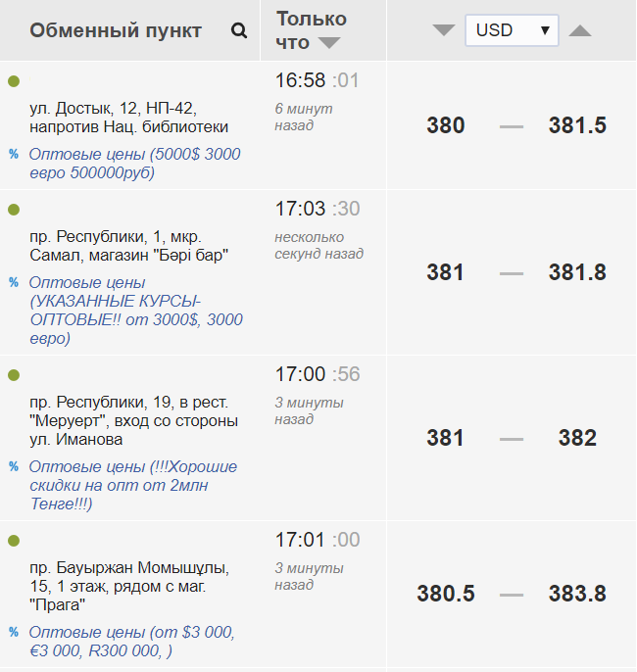Click the "Обменный пункт" column header

pos(116,30)
